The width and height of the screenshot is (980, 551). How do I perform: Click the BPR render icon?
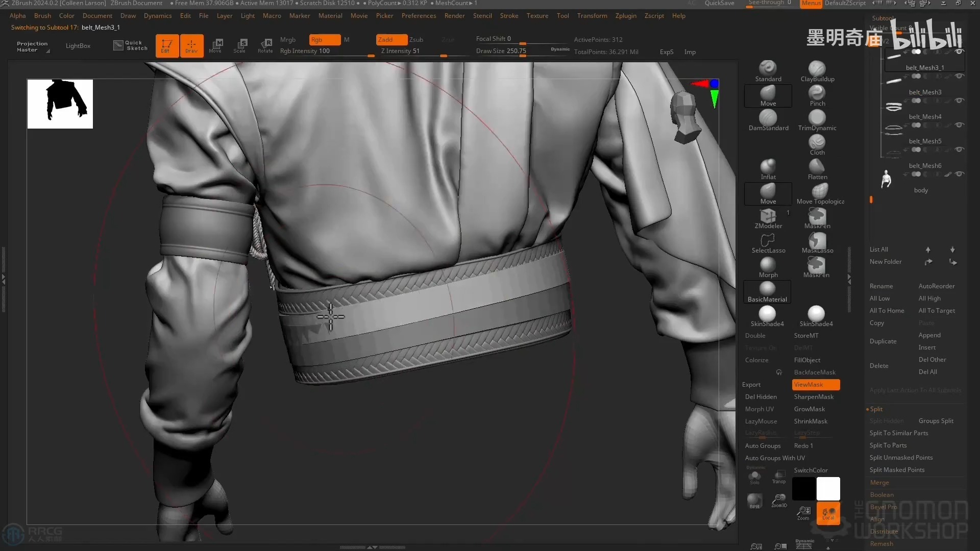(754, 501)
